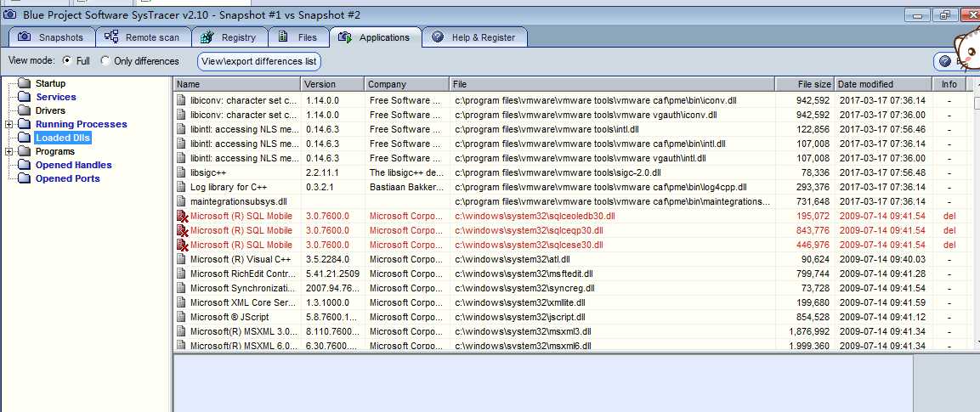This screenshot has height=412, width=980.
Task: Open the Registry tab
Action: coord(229,37)
